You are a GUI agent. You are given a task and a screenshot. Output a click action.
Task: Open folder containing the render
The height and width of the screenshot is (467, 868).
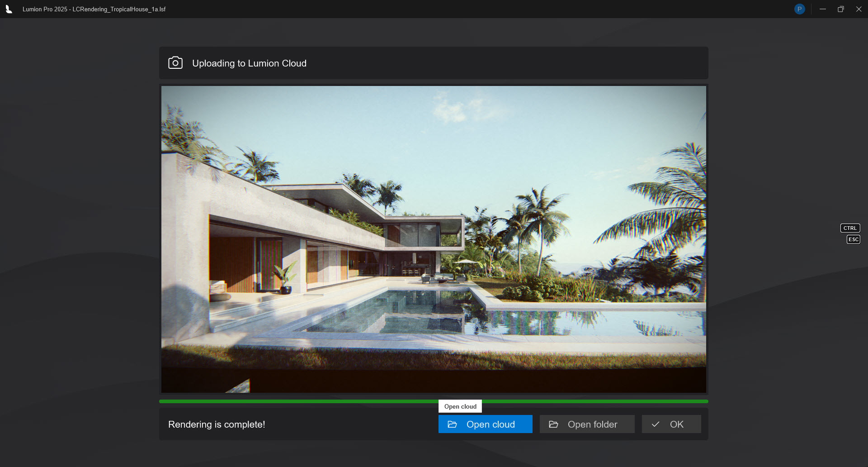pos(587,424)
